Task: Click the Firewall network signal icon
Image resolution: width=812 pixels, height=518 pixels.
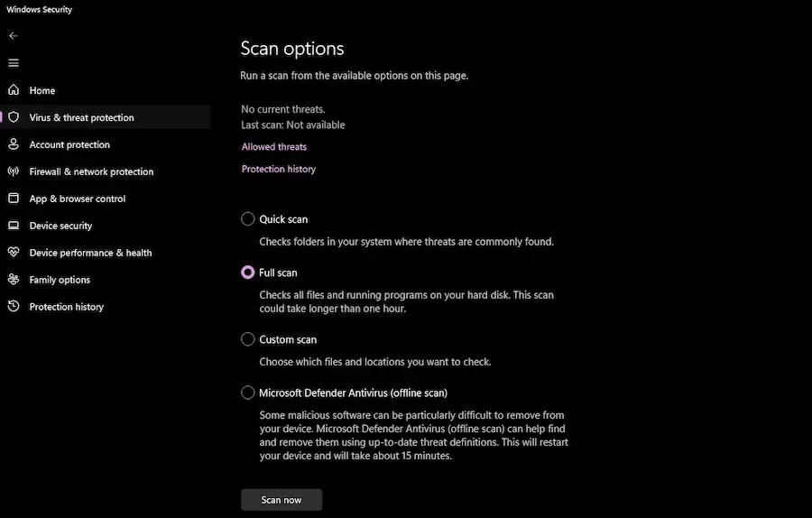Action: point(14,171)
